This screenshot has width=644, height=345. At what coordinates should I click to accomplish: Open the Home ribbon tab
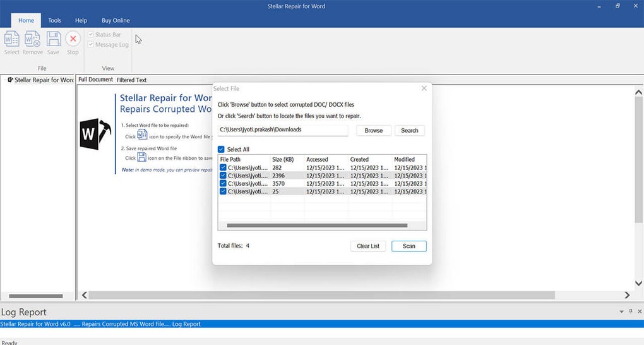[26, 20]
